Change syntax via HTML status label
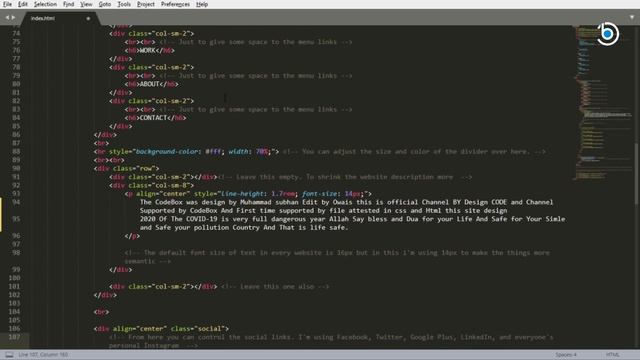The image size is (640, 360). [612, 355]
